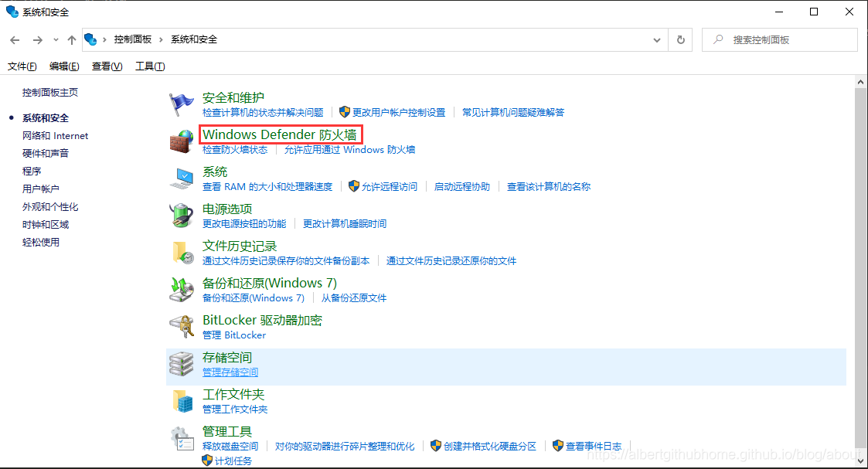The width and height of the screenshot is (868, 469).
Task: Click into the 搜索控制面板 search box
Action: [x=779, y=40]
